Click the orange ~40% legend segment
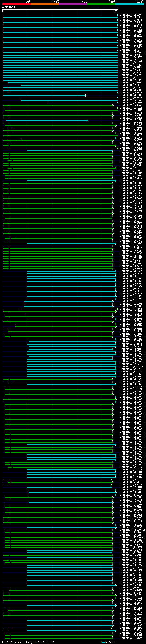 [45, 4]
